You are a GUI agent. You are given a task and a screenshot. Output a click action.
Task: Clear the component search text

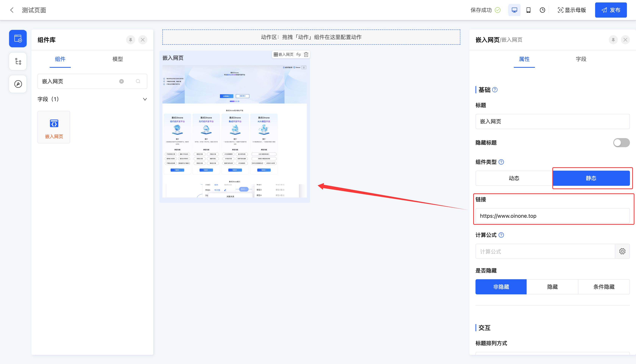point(122,81)
